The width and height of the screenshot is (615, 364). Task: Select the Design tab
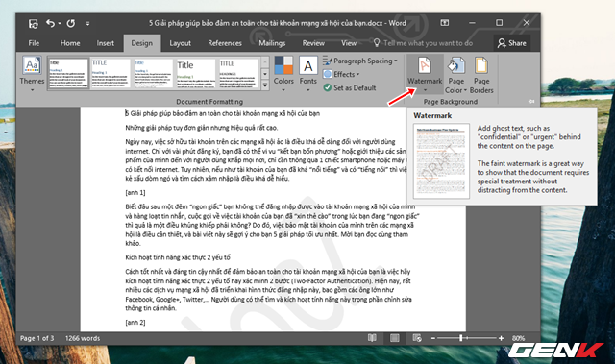[x=142, y=43]
